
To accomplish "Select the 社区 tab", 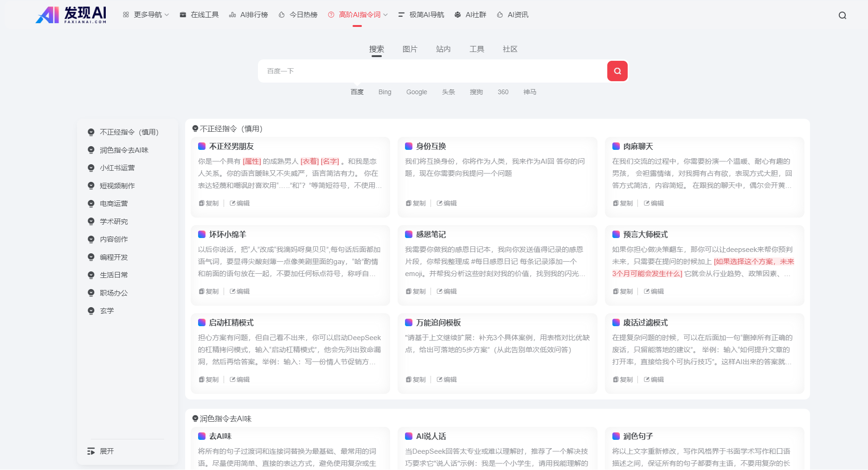I will pos(509,49).
